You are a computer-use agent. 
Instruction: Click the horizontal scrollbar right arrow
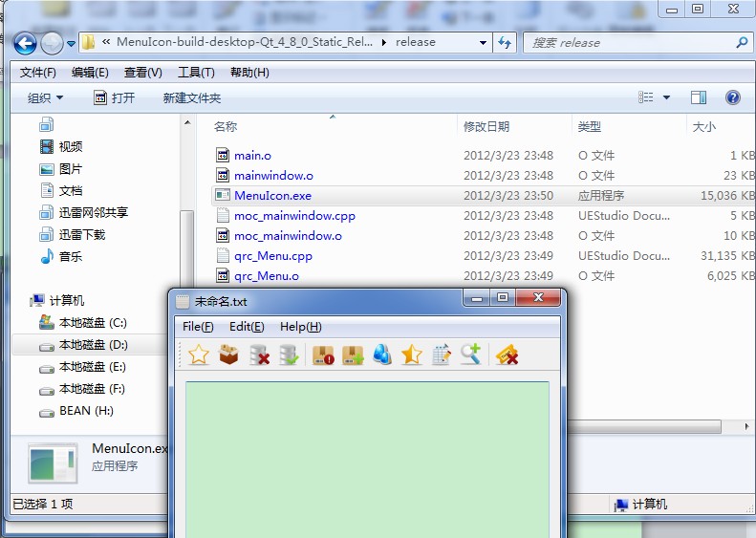pyautogui.click(x=746, y=426)
